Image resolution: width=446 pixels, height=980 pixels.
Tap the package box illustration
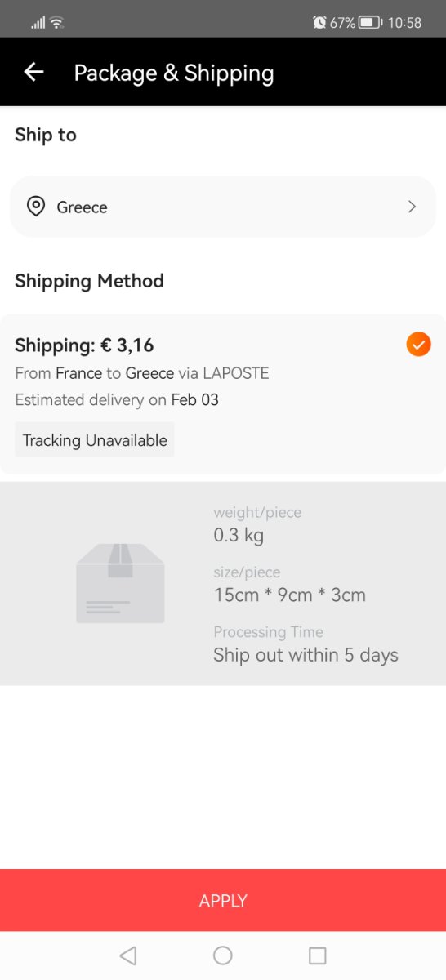click(120, 582)
